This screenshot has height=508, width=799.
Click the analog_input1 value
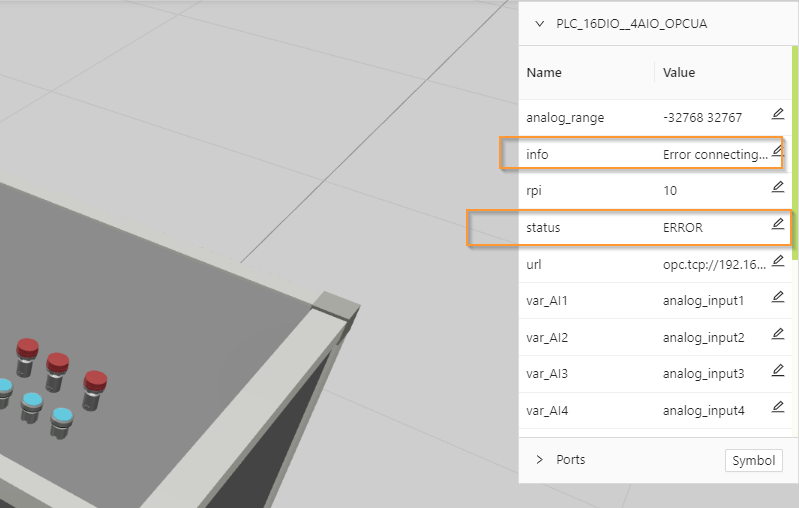click(703, 301)
